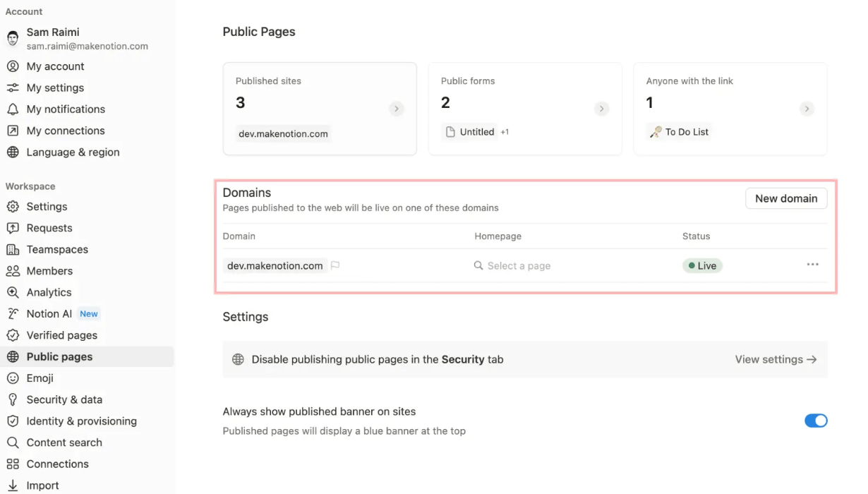The image size is (868, 494).
Task: Expand the Public forms card arrow
Action: [601, 109]
